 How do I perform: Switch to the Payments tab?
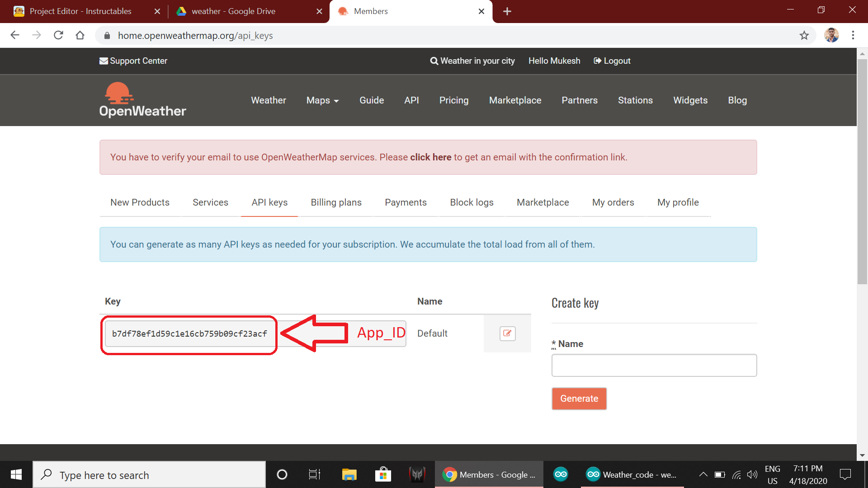(406, 202)
